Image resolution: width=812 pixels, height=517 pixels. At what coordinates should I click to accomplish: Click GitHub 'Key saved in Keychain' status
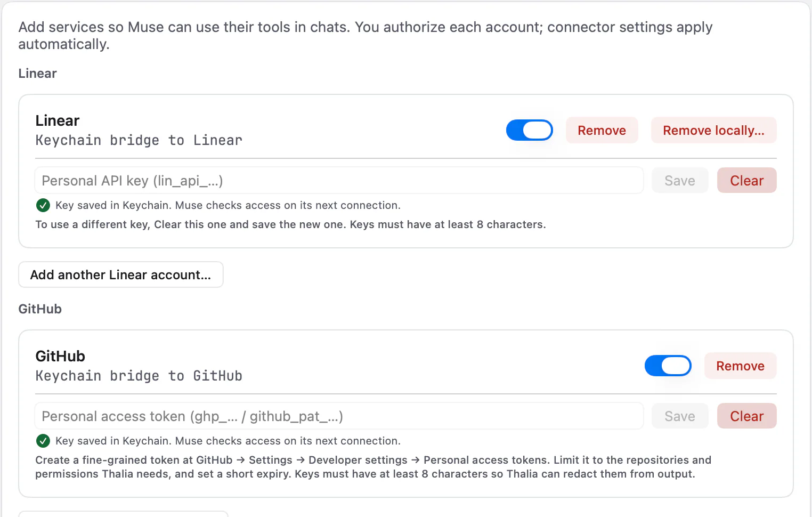228,441
